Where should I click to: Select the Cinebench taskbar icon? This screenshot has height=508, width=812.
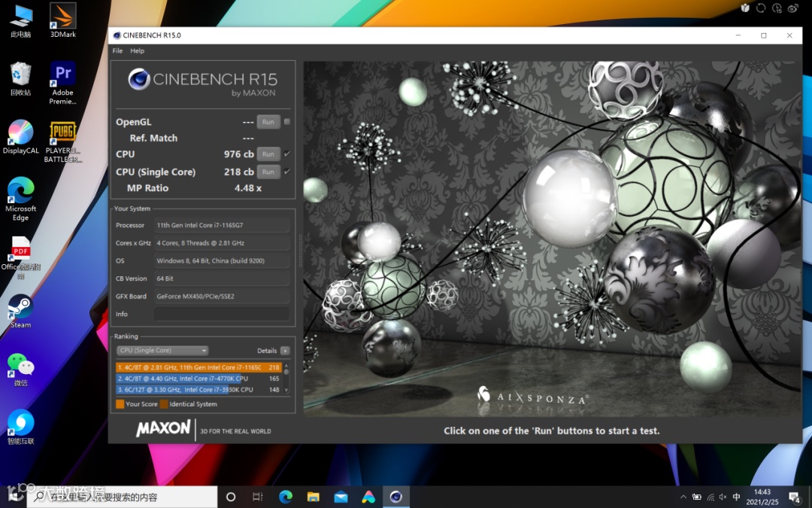pos(396,497)
